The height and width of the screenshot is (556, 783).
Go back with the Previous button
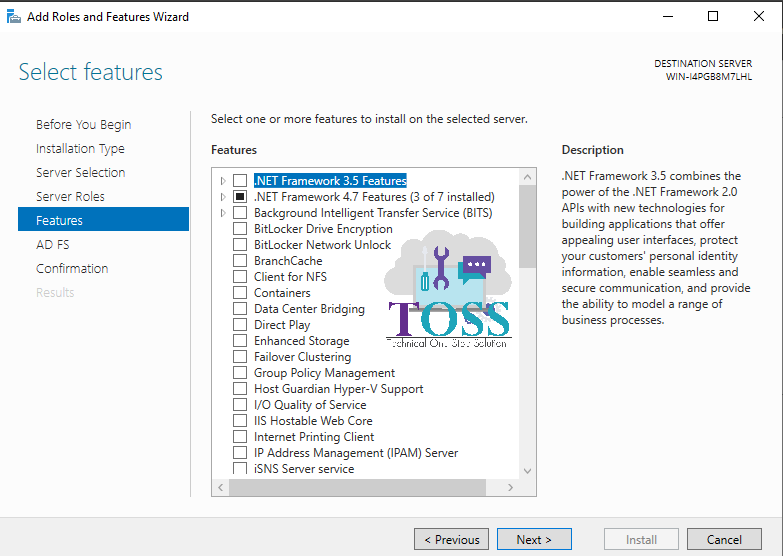pos(452,540)
